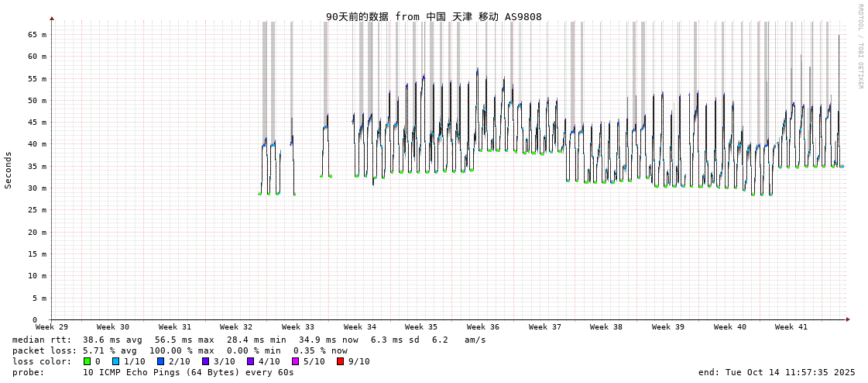Click the green 0 loss color swatch
Image resolution: width=868 pixels, height=383 pixels.
[x=87, y=361]
